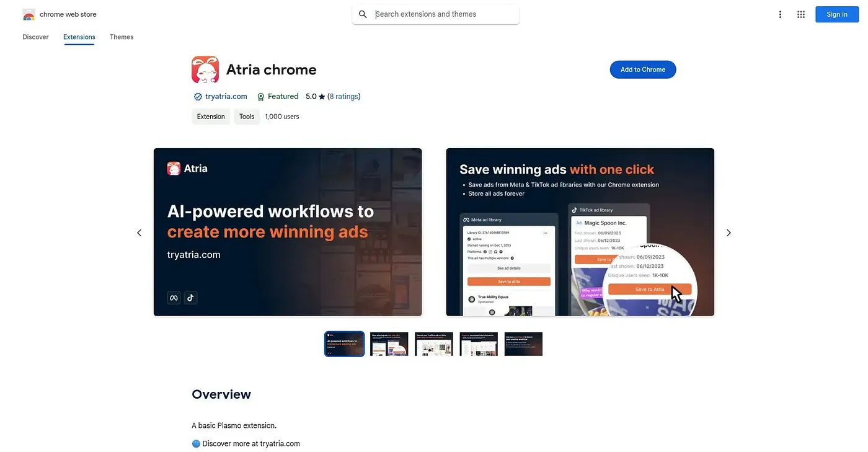Viewport: 868px width, 452px height.
Task: Select the Extensions tab
Action: click(79, 37)
